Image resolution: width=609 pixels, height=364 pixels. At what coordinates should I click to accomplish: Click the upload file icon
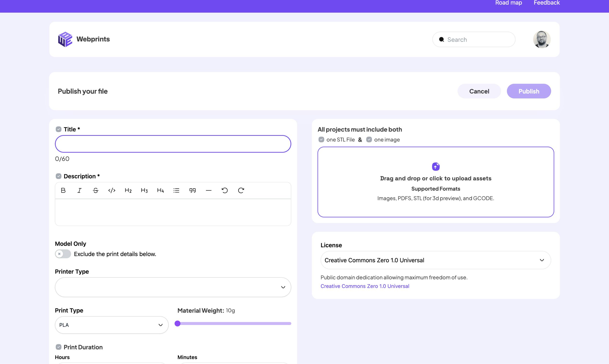(x=436, y=166)
